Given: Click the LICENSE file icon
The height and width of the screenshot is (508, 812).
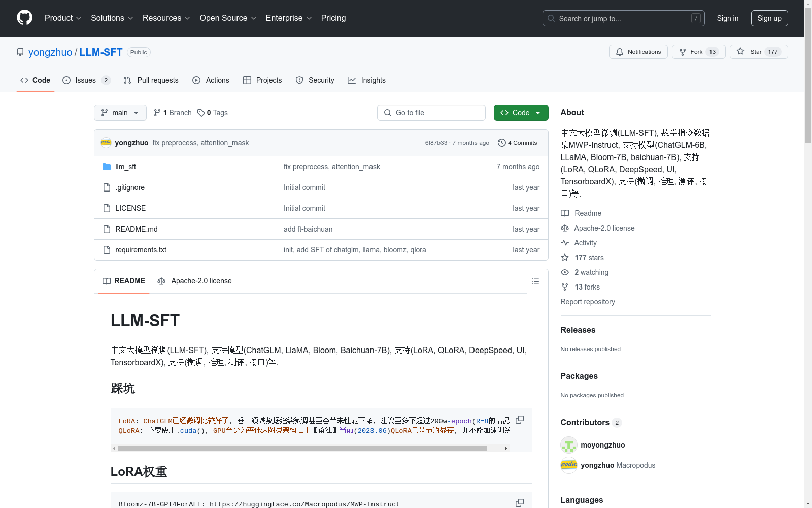Looking at the screenshot, I should (x=107, y=208).
